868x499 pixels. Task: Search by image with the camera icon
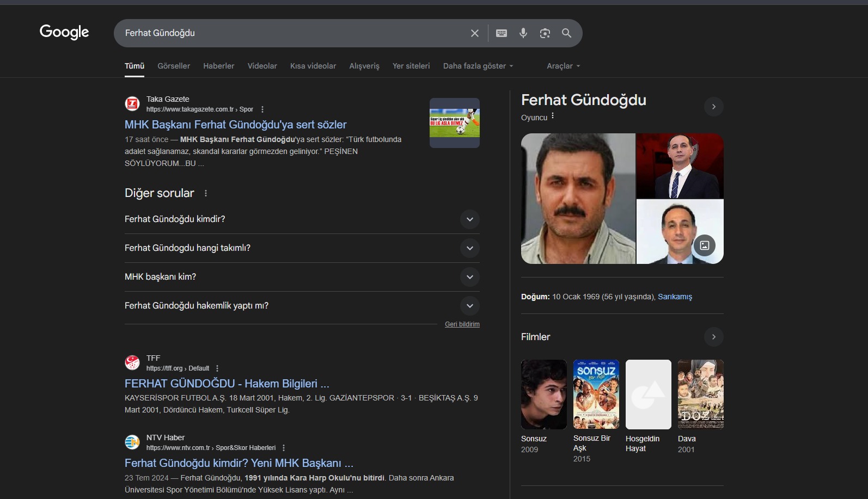(x=545, y=33)
